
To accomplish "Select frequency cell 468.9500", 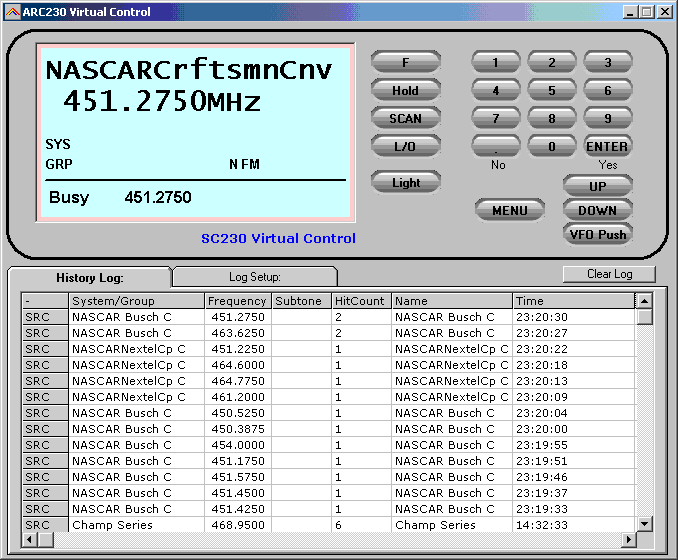I will (238, 525).
